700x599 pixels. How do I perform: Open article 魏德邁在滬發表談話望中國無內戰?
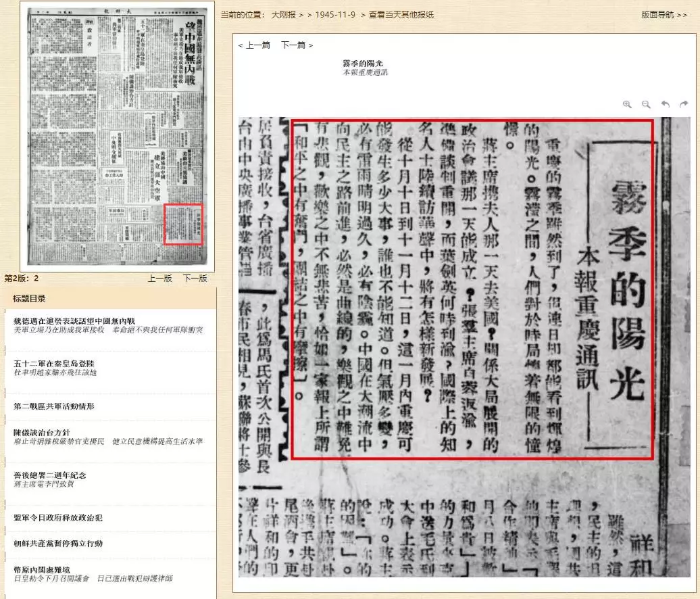(x=74, y=320)
